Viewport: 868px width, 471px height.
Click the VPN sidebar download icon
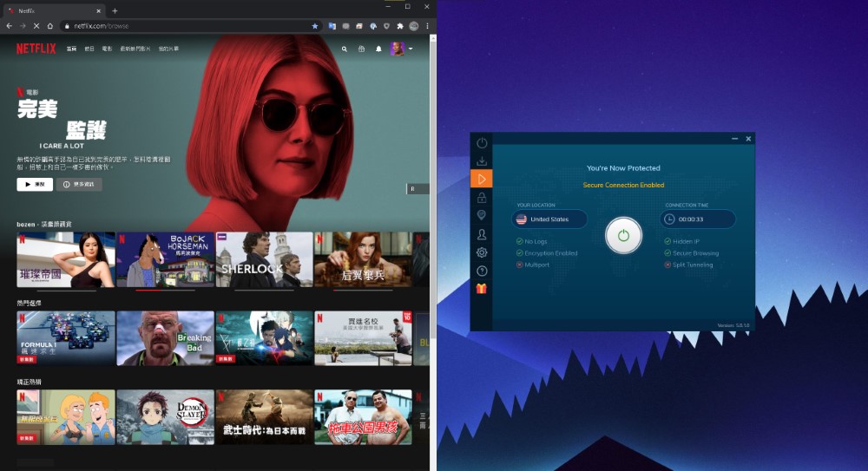click(482, 161)
